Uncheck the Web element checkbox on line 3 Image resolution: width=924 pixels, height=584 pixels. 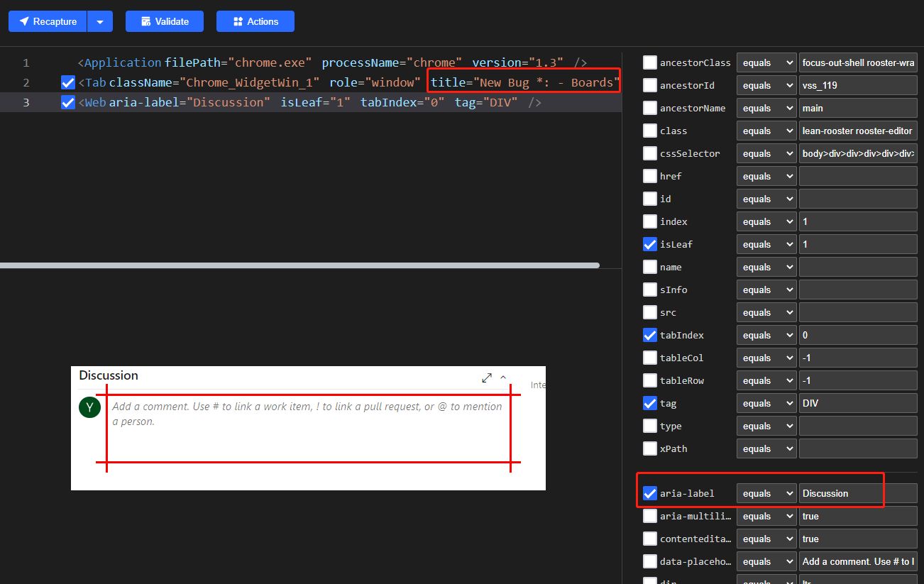[68, 102]
